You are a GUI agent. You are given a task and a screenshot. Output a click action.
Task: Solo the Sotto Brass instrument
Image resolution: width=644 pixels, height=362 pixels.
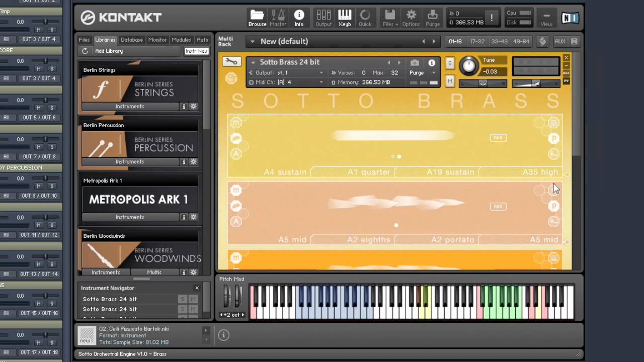pos(450,63)
